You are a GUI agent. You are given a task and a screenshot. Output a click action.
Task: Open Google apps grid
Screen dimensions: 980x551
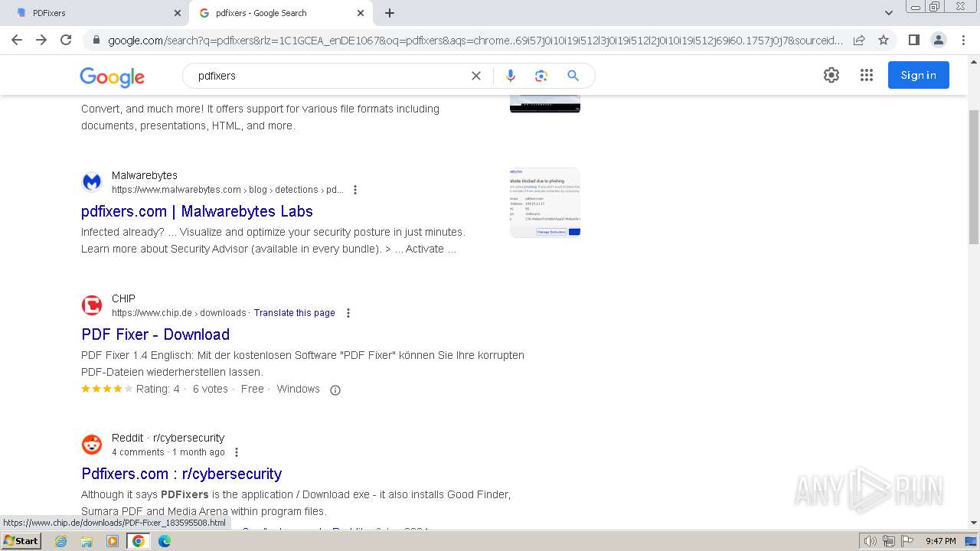[x=867, y=75]
